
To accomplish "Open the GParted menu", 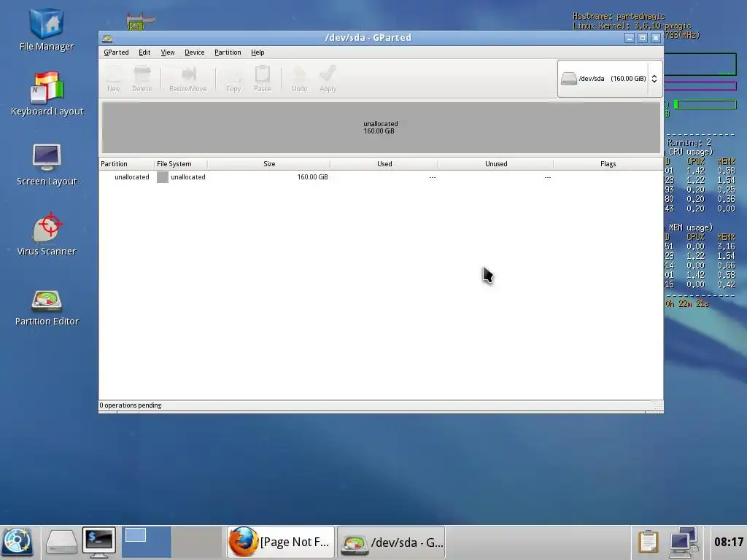I will coord(116,52).
